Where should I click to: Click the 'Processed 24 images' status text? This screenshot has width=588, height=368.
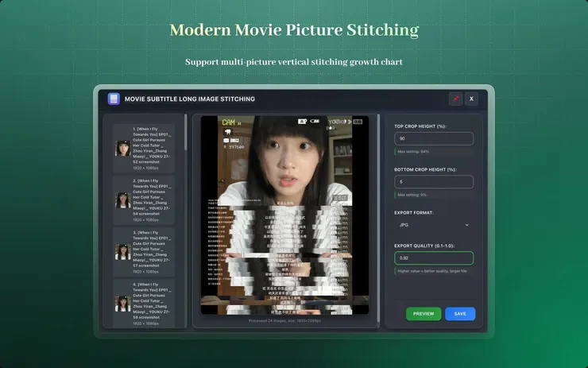pyautogui.click(x=284, y=321)
